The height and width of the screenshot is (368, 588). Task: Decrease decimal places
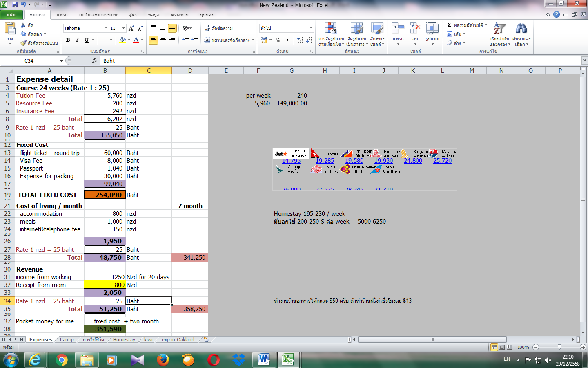click(x=310, y=40)
